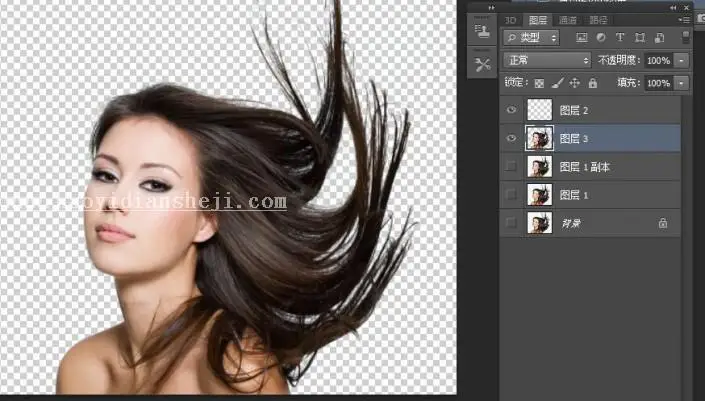Lock all padlock icon
Screen dimensions: 705x401
click(x=593, y=83)
